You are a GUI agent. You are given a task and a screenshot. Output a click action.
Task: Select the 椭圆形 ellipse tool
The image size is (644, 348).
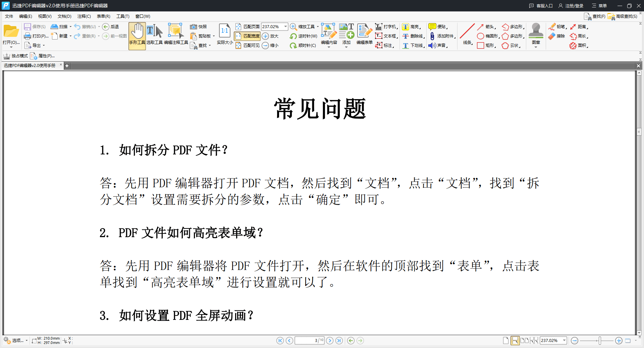click(x=488, y=36)
